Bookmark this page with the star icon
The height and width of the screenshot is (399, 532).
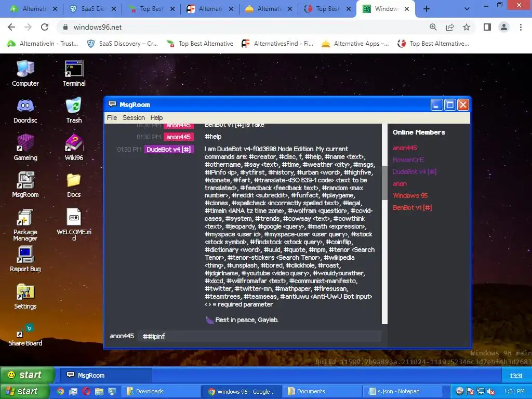coord(467,27)
